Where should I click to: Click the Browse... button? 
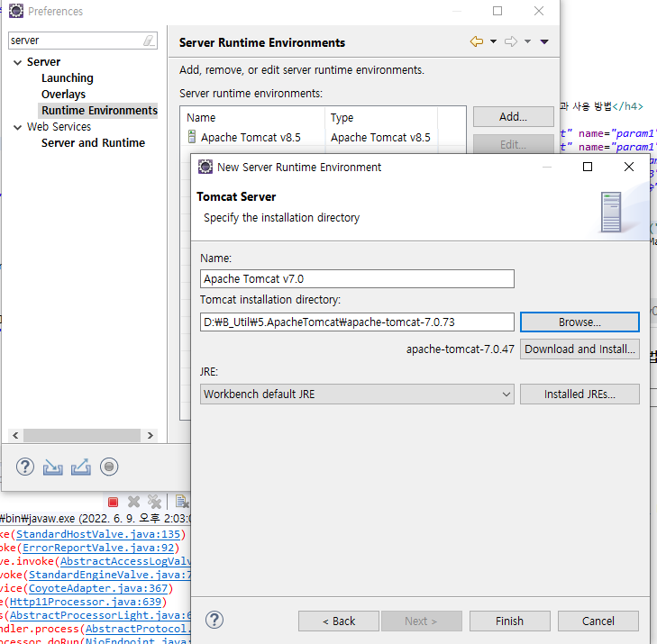coord(579,322)
